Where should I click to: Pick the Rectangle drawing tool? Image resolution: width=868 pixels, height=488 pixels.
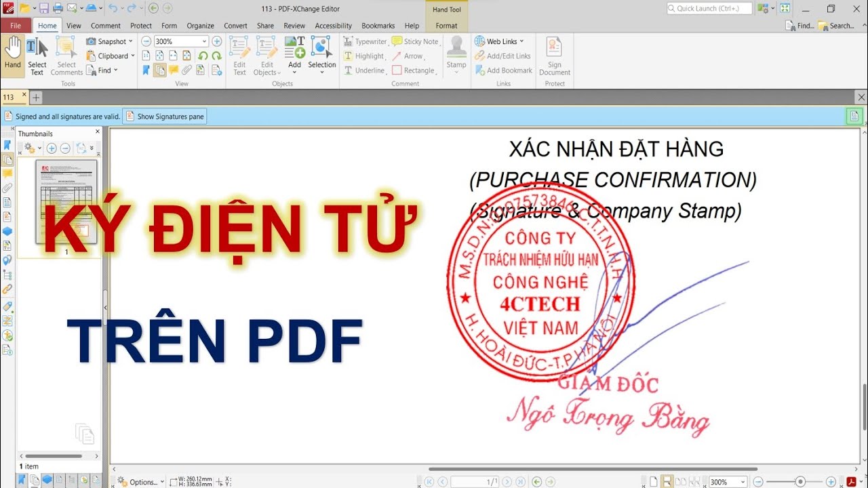click(413, 70)
